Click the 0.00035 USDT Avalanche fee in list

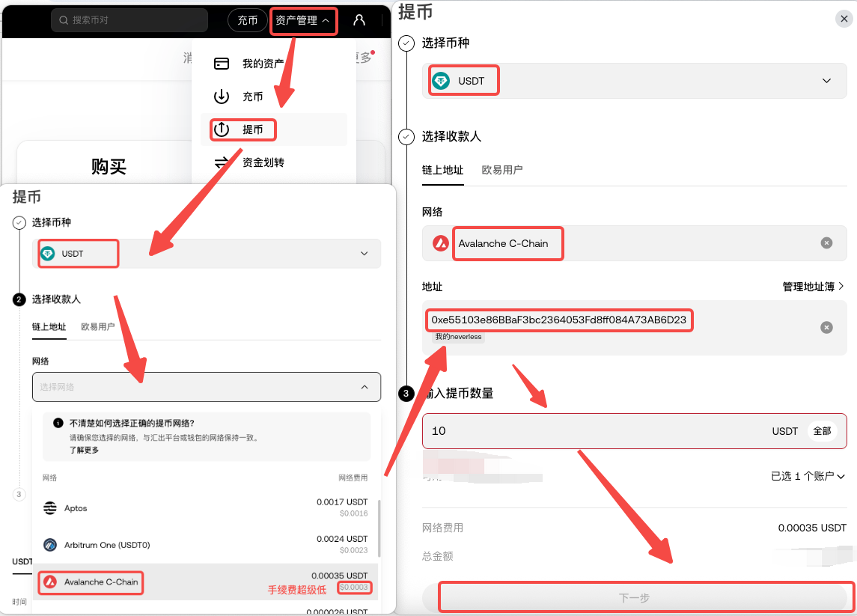click(x=339, y=576)
